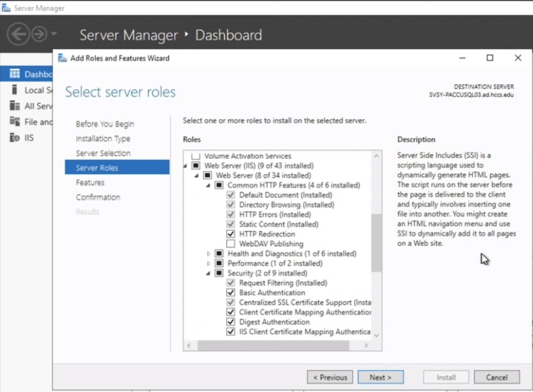The height and width of the screenshot is (392, 533).
Task: Uncheck the Digest Authentication checkbox
Action: tap(231, 322)
